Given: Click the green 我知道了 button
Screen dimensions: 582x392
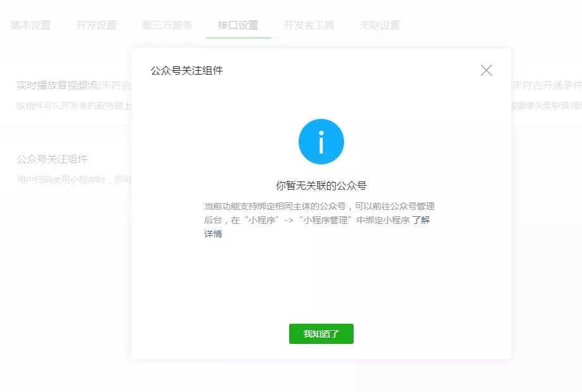Looking at the screenshot, I should (321, 334).
